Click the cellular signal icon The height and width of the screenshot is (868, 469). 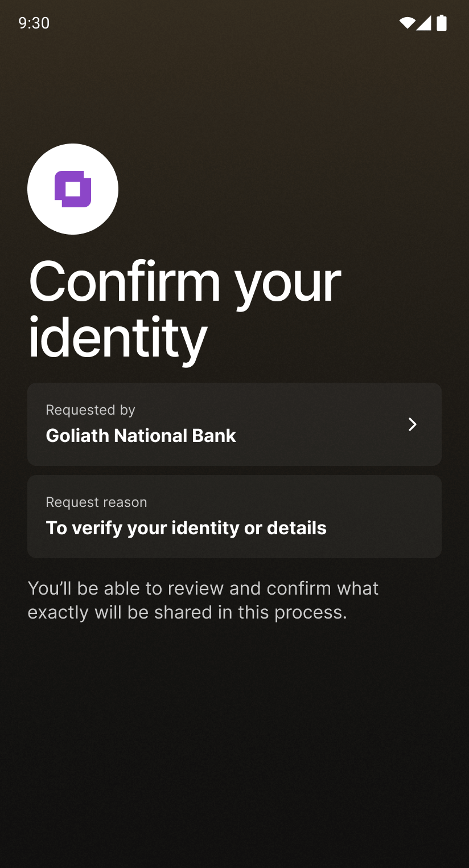pos(423,23)
